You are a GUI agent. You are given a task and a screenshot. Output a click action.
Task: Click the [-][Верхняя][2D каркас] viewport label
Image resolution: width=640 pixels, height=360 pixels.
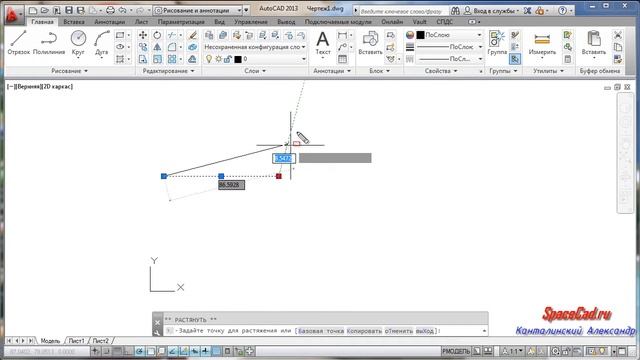[x=40, y=87]
